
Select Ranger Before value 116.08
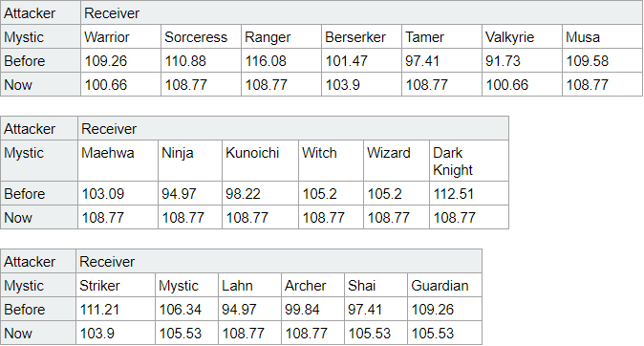point(281,61)
